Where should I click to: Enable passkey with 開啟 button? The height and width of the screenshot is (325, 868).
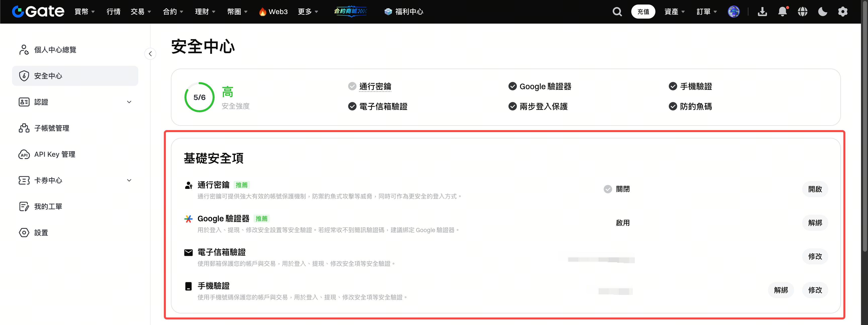815,189
